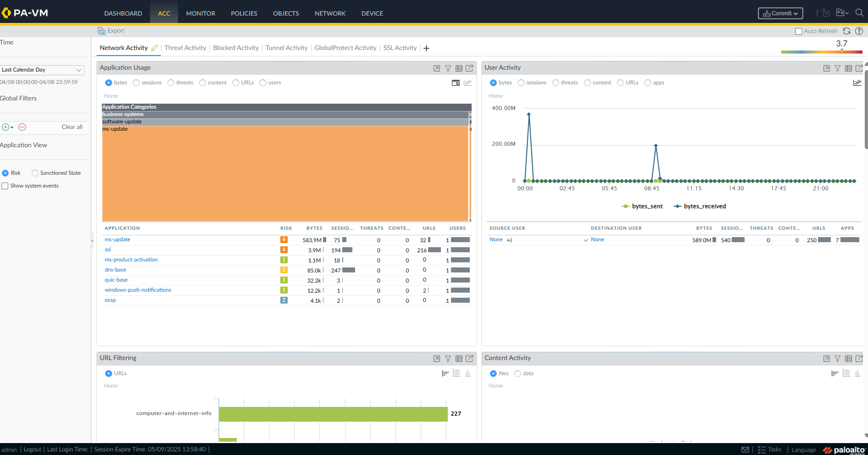This screenshot has width=868, height=455.
Task: Open the MONITOR menu tab
Action: tap(200, 13)
